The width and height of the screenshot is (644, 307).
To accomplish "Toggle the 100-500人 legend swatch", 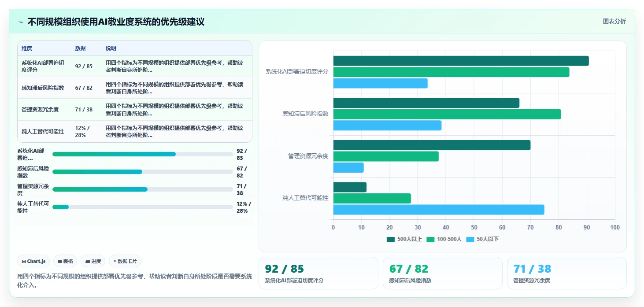I will pyautogui.click(x=430, y=239).
